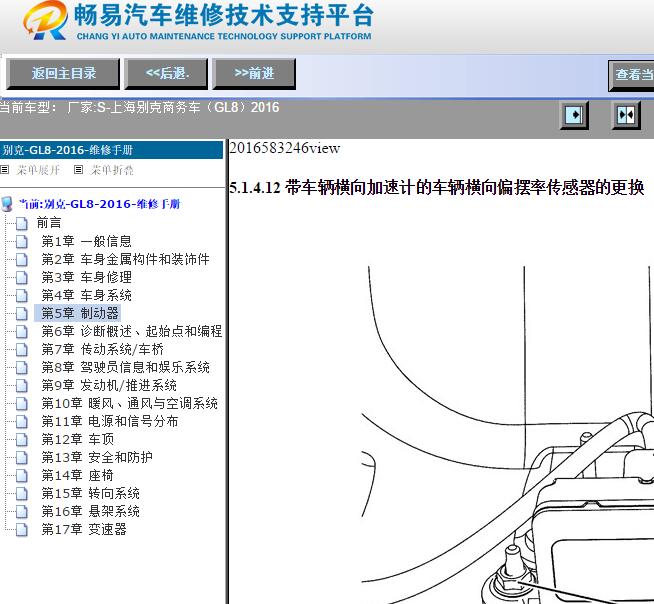Open 第17章 变速器
Screen dimensions: 654x604
tap(84, 529)
